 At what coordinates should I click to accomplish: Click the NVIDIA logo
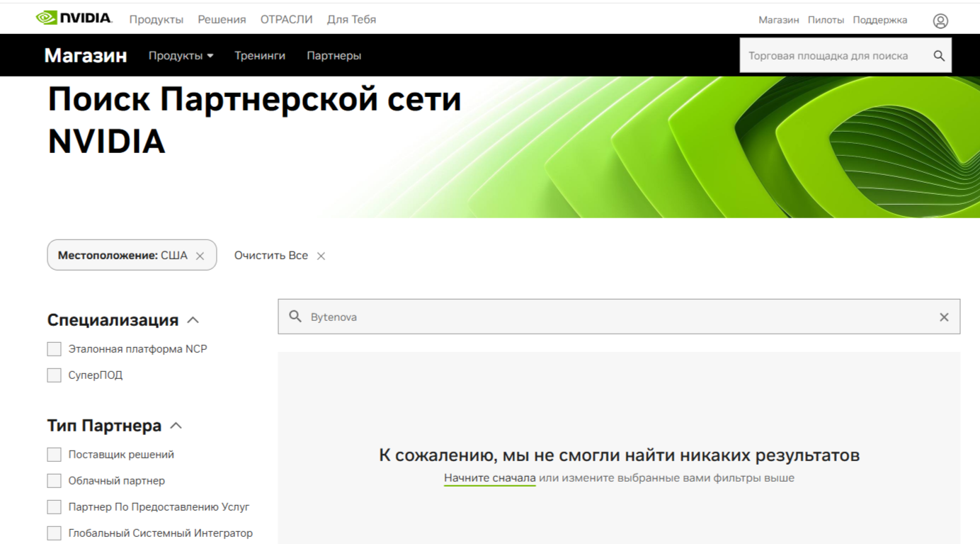[74, 18]
